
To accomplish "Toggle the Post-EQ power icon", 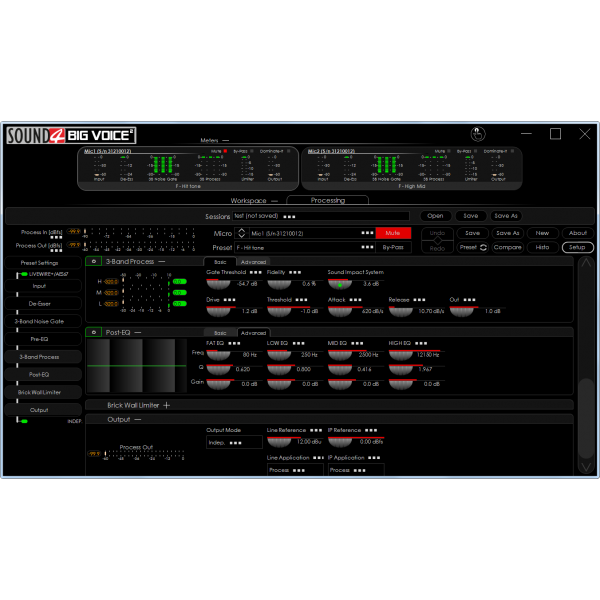I will [x=94, y=332].
